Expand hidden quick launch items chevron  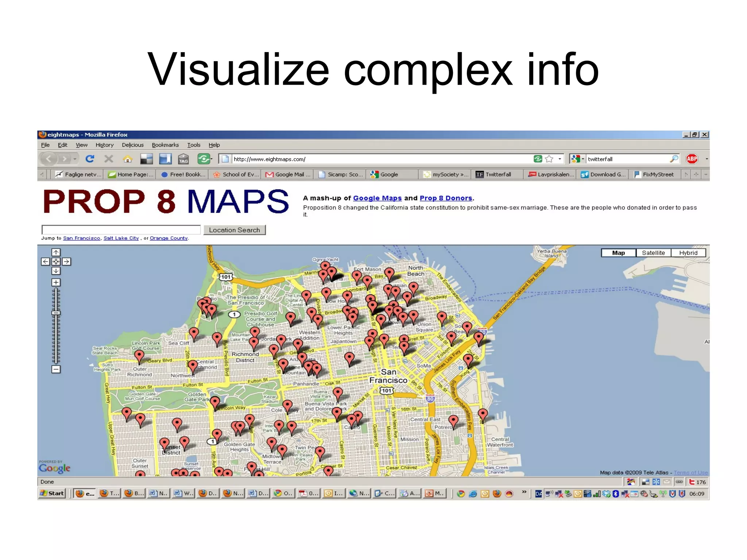[x=524, y=492]
